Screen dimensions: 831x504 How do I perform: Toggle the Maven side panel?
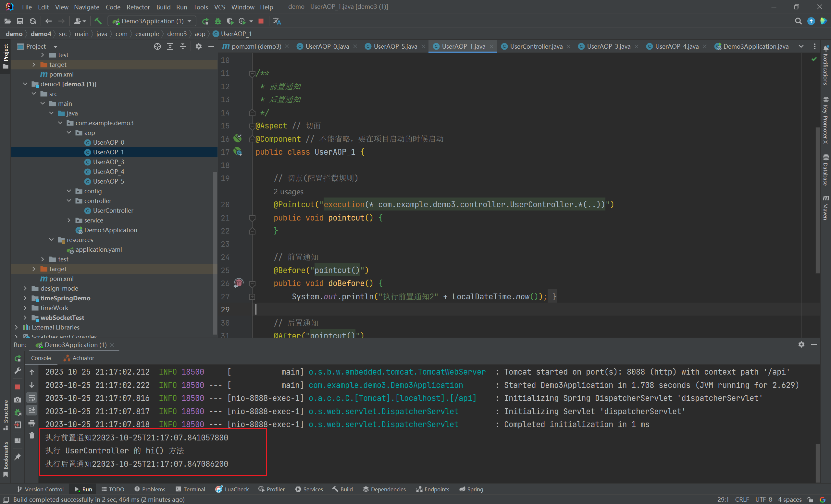click(825, 208)
